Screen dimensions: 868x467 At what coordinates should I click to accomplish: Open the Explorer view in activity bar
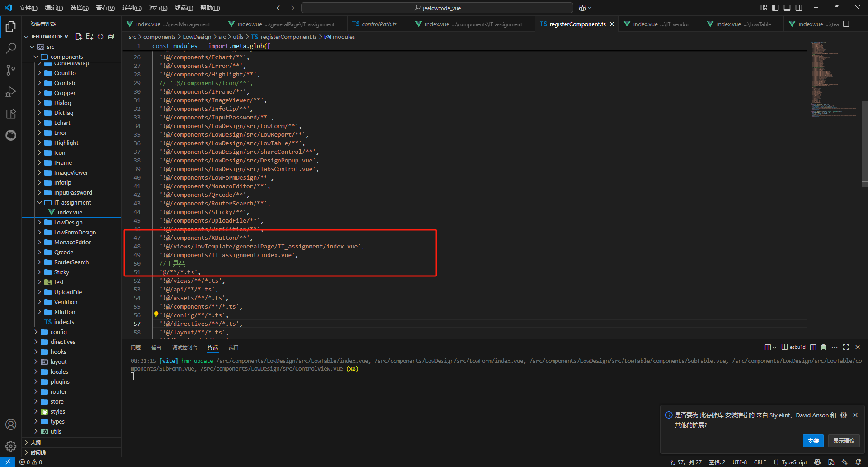tap(11, 27)
